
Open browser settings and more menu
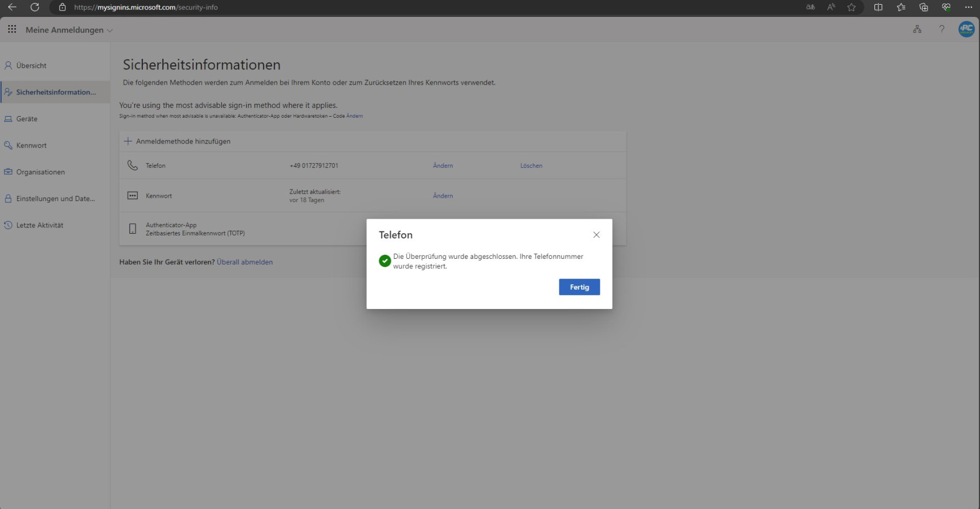968,8
